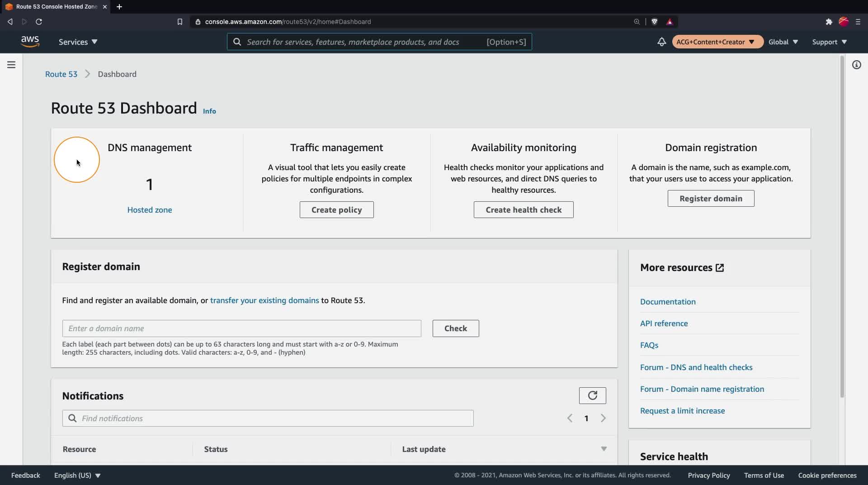The image size is (868, 485).
Task: Focus the AWS services search box
Action: (x=379, y=42)
